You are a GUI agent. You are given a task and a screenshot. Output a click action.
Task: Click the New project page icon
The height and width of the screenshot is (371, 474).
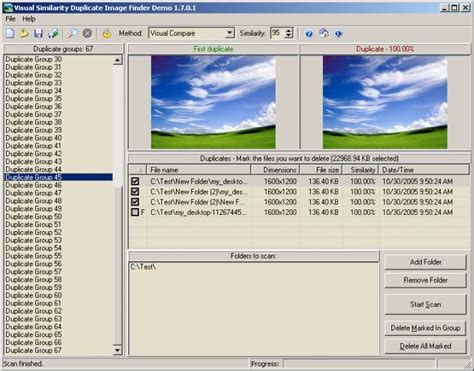(10, 33)
